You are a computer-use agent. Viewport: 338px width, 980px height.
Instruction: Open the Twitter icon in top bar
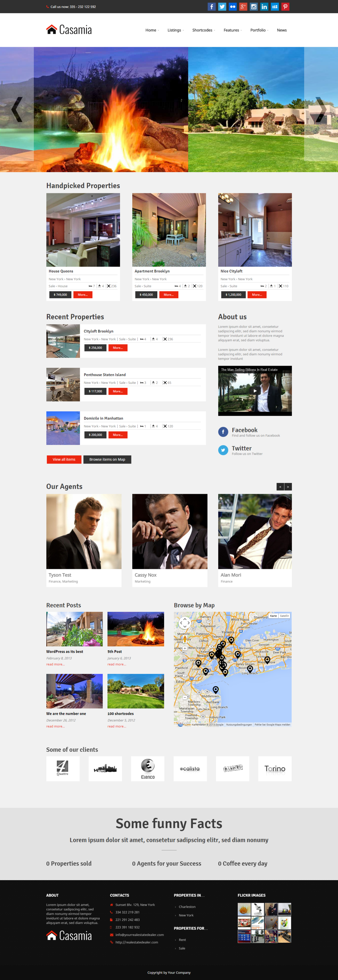pos(222,6)
